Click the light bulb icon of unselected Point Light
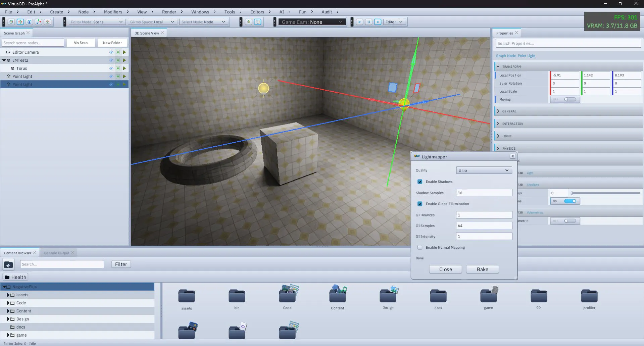The height and width of the screenshot is (346, 644). click(9, 76)
